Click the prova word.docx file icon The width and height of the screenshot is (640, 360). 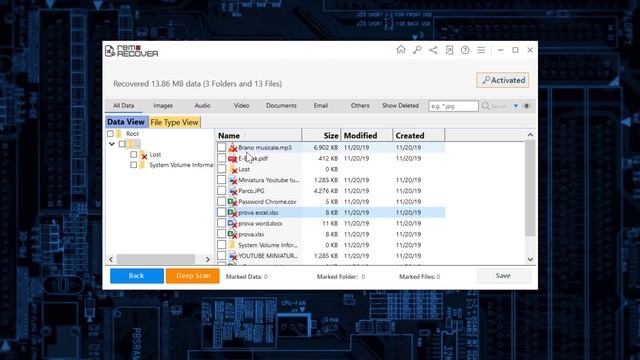coord(233,223)
